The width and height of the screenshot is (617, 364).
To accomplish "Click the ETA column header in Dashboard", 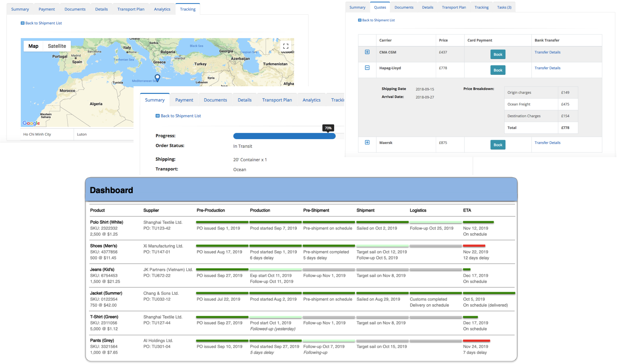I will 467,210.
